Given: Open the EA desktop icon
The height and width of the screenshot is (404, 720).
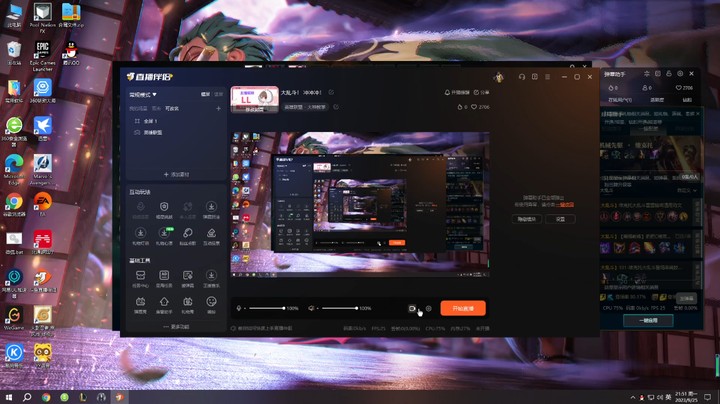Looking at the screenshot, I should [x=42, y=204].
